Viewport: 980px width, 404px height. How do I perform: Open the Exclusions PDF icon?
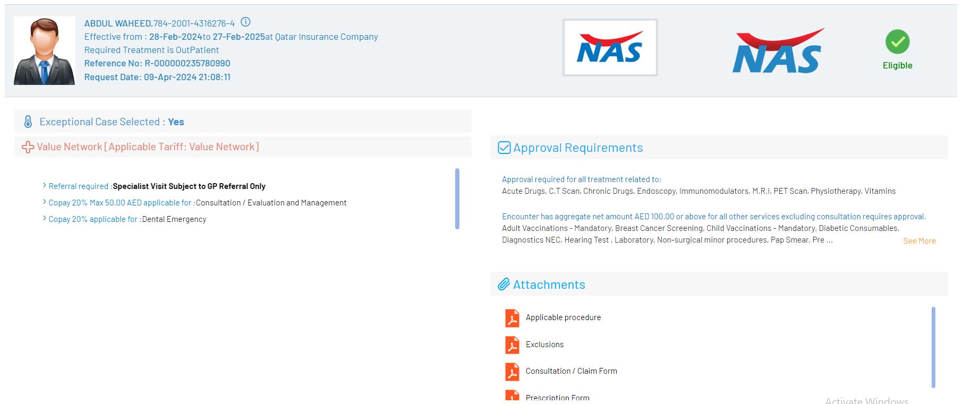pos(512,345)
